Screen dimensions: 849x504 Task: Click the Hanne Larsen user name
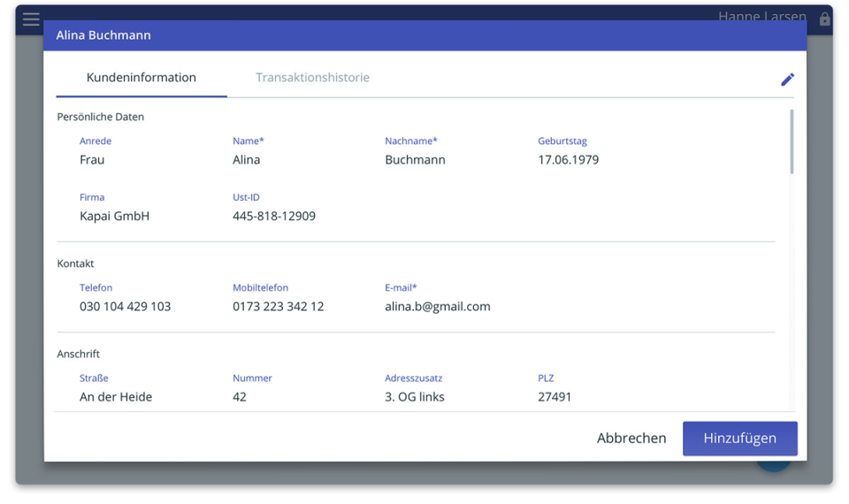pos(762,16)
